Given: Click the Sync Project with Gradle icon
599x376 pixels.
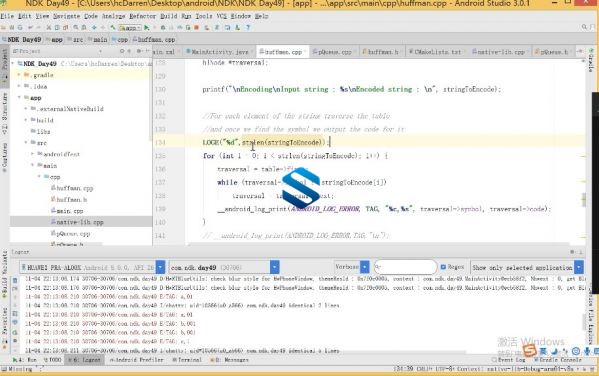Looking at the screenshot, I should point(217,28).
